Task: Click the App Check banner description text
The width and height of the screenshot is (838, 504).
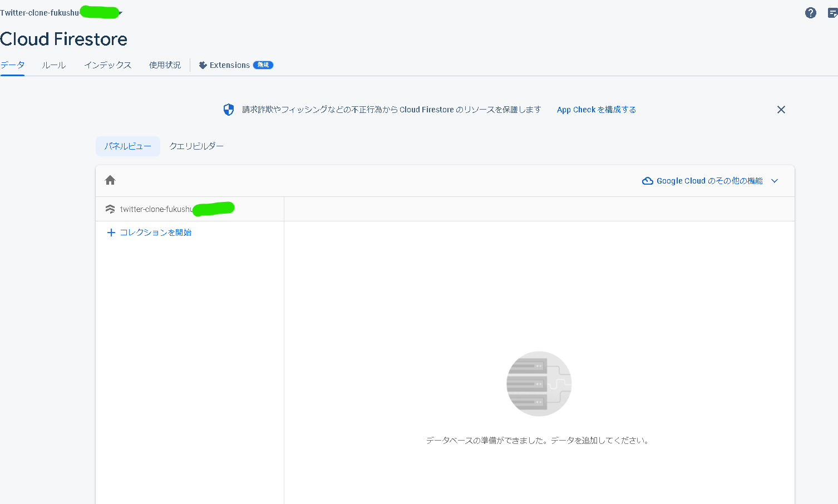Action: tap(392, 110)
